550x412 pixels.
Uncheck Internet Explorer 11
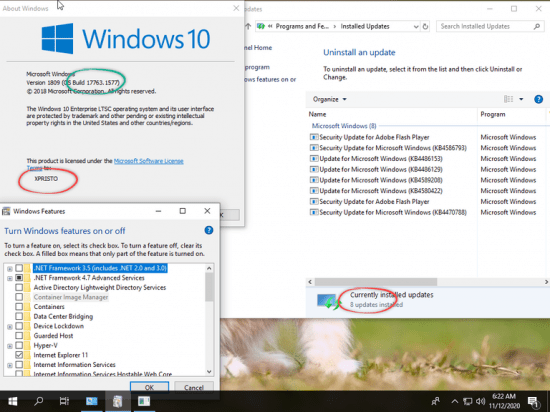click(x=19, y=355)
